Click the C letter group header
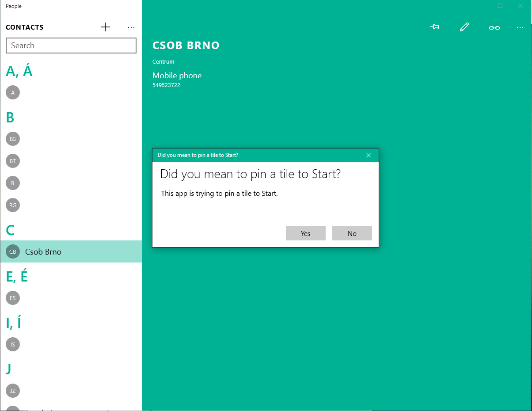Viewport: 532px width, 411px height. point(10,230)
